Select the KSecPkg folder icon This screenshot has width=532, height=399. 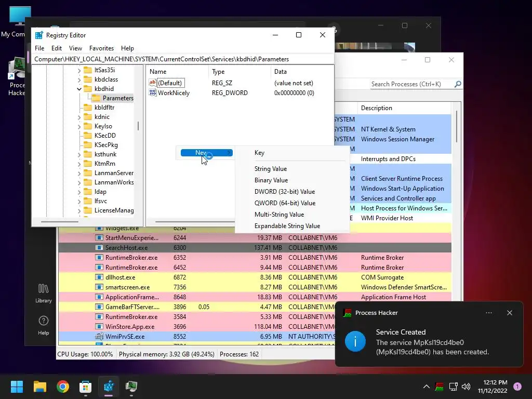tap(88, 145)
